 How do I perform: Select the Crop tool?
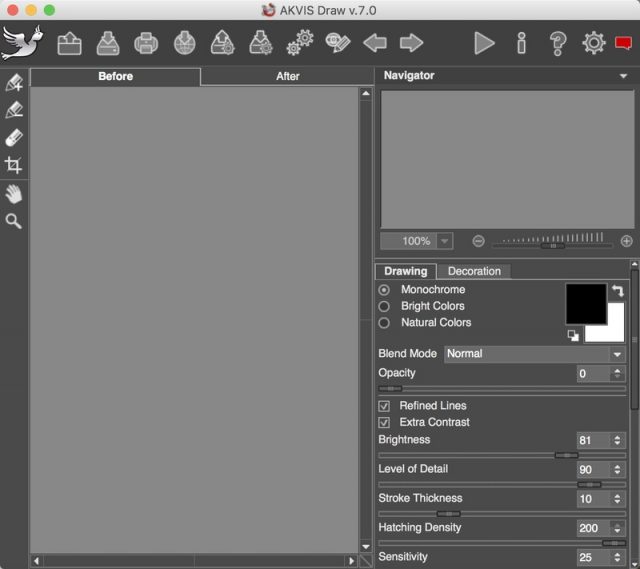pos(13,165)
